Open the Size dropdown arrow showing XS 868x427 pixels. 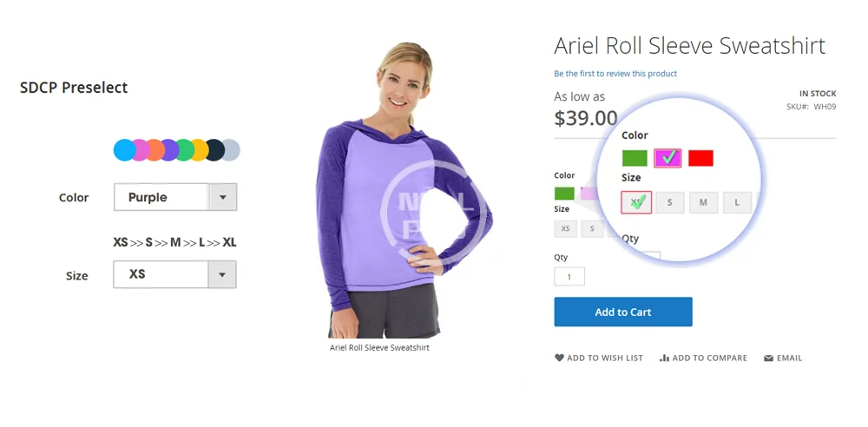pyautogui.click(x=222, y=275)
